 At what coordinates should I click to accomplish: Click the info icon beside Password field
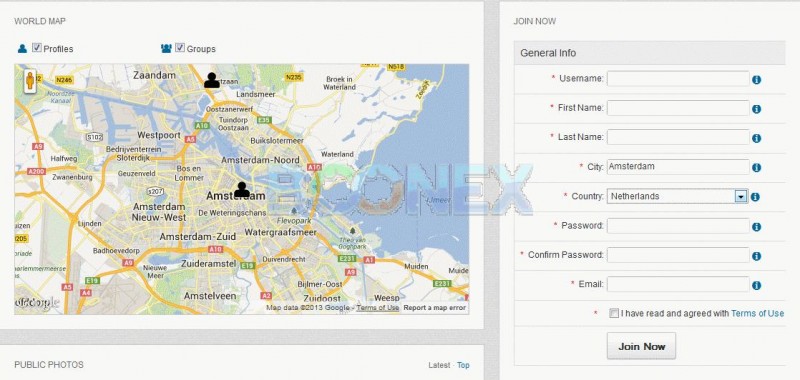pos(757,226)
